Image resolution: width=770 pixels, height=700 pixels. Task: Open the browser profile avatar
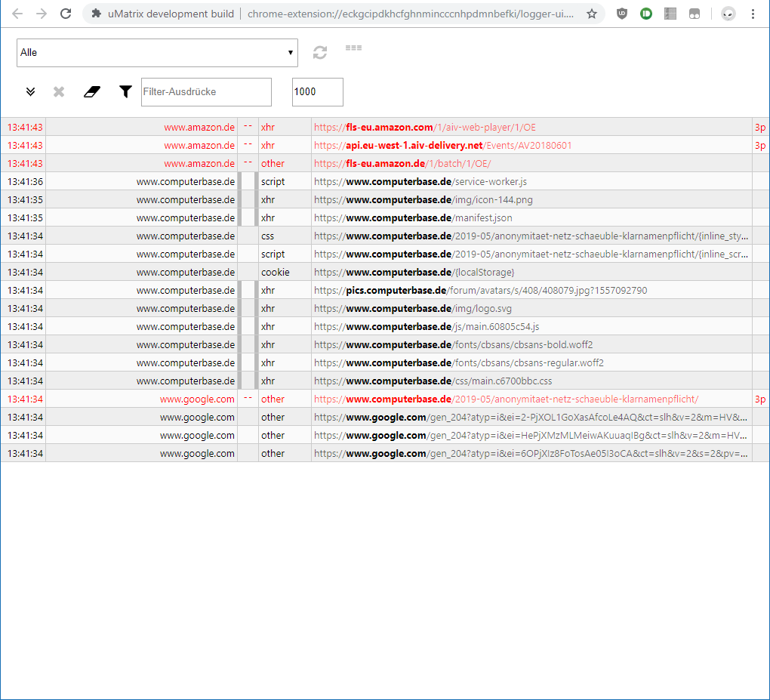pos(728,14)
